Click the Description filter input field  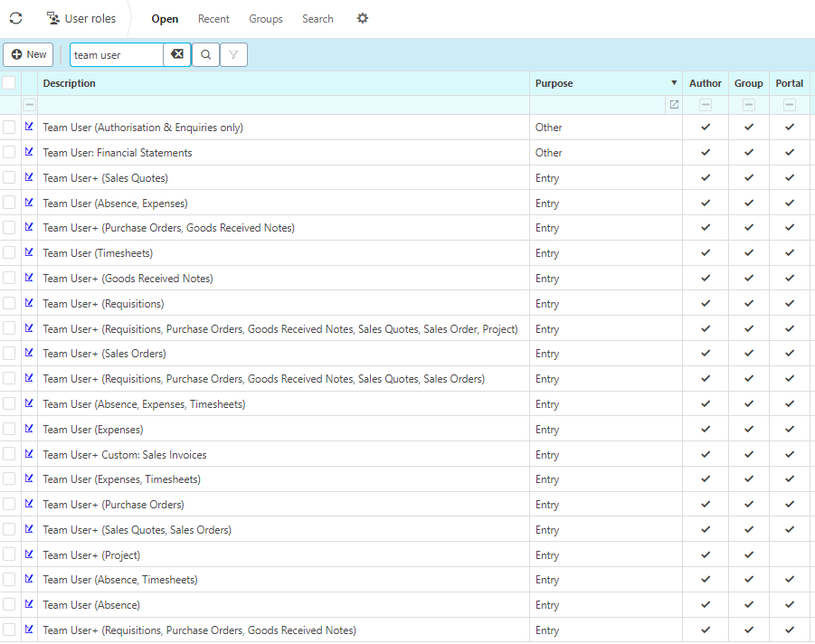click(x=283, y=105)
